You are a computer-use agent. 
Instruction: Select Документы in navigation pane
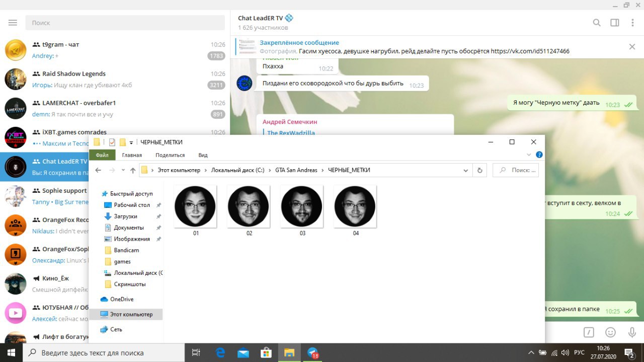tap(129, 228)
